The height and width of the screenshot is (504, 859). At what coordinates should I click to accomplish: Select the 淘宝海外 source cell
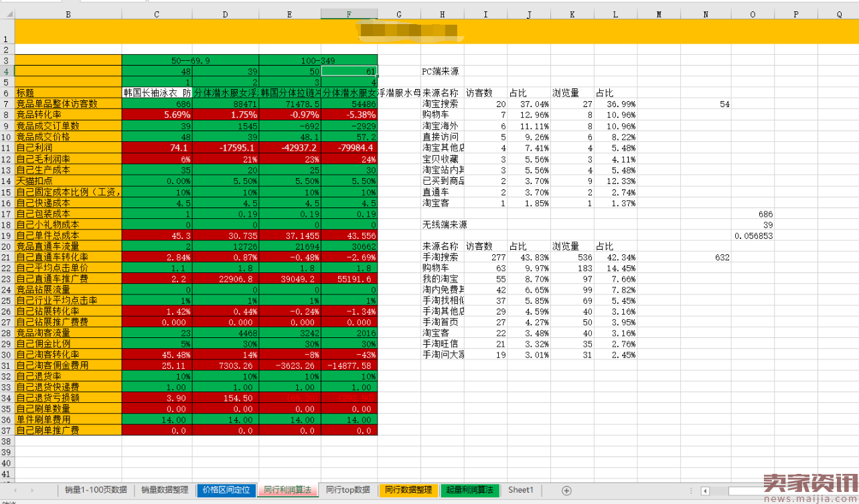[443, 125]
